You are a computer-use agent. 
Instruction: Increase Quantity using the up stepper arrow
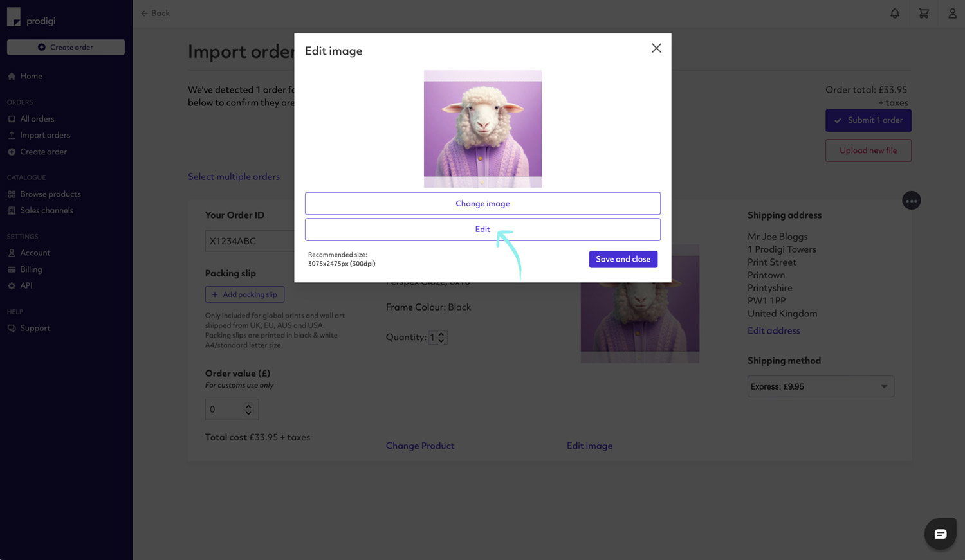pyautogui.click(x=441, y=334)
